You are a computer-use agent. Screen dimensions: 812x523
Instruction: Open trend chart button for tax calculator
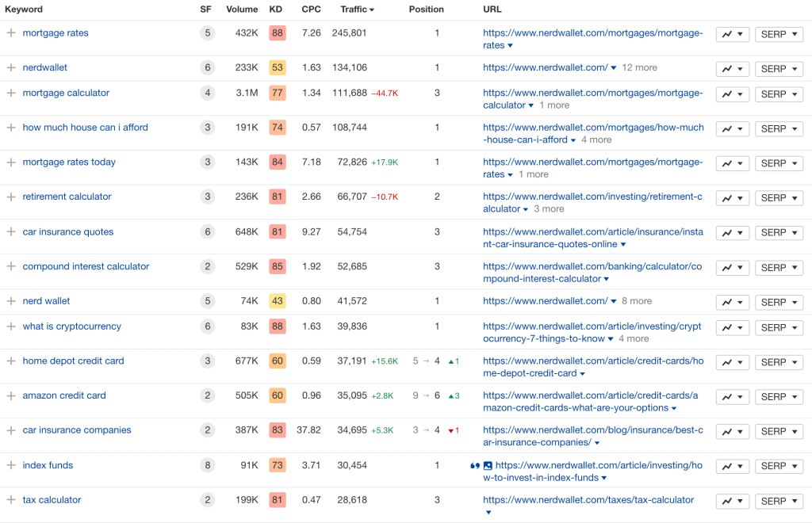pos(733,502)
